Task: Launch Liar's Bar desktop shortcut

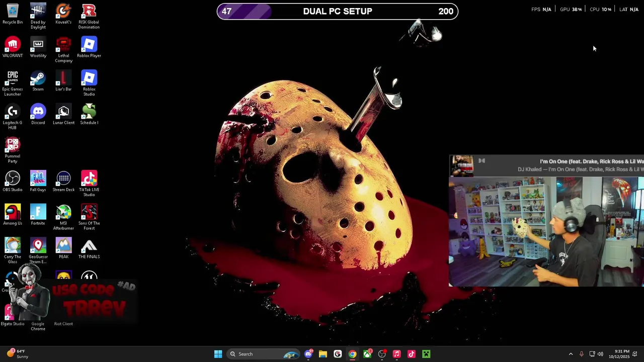Action: tap(63, 81)
